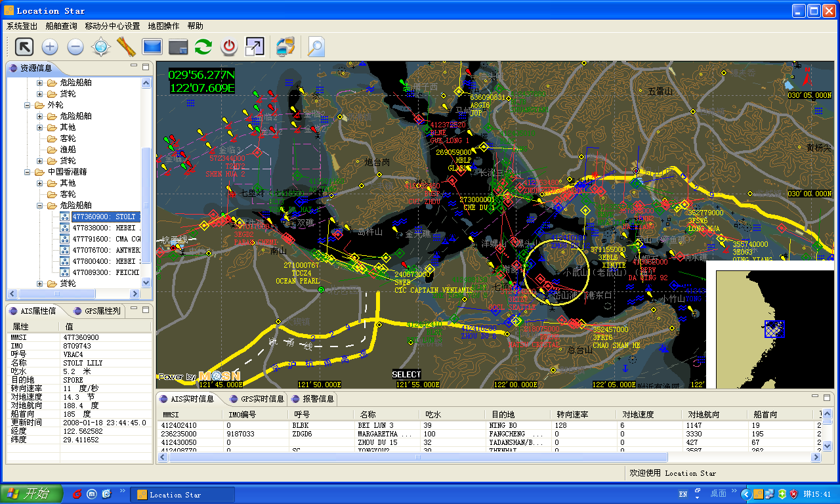Collapse 危险船舶 under 中国香港籍

click(39, 205)
